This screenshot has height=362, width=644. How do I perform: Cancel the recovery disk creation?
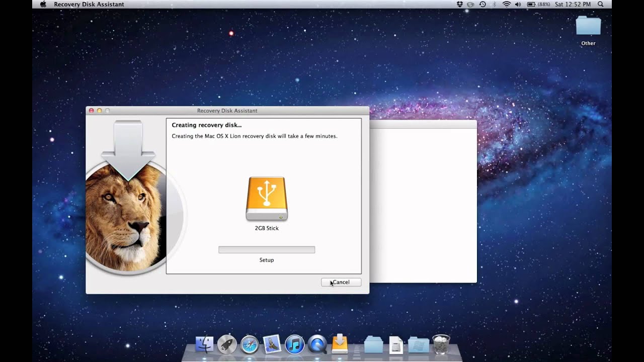pyautogui.click(x=341, y=282)
